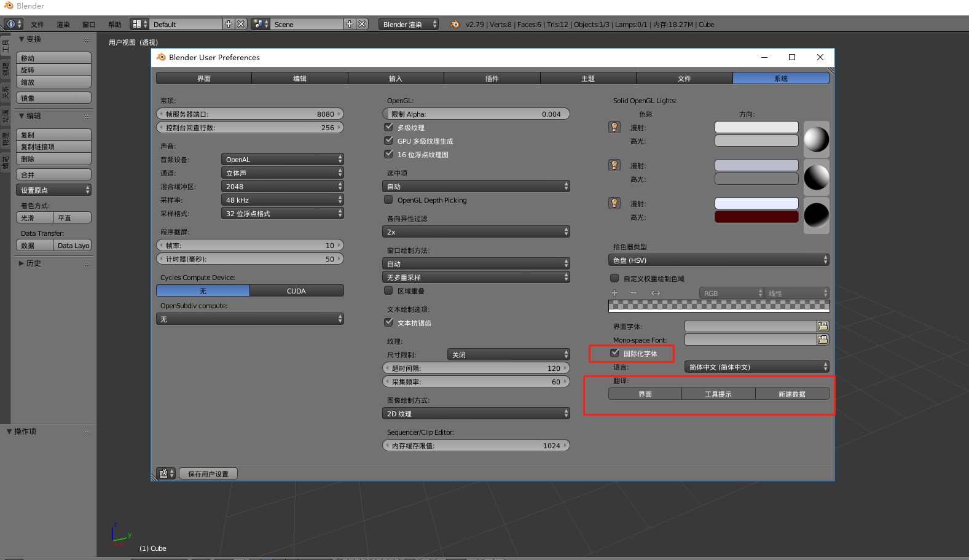Open the screen layout browse icon

click(x=139, y=24)
